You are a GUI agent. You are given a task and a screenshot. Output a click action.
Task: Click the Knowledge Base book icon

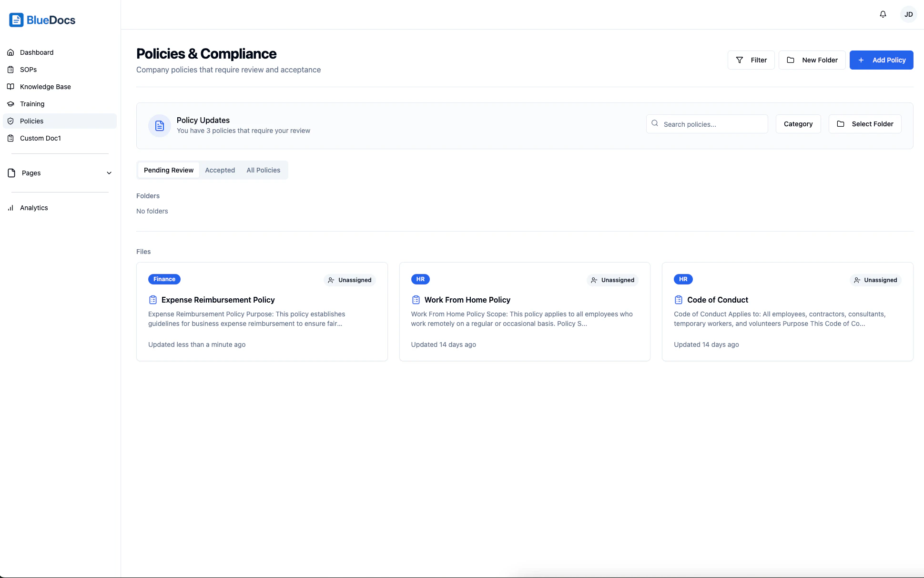click(11, 87)
